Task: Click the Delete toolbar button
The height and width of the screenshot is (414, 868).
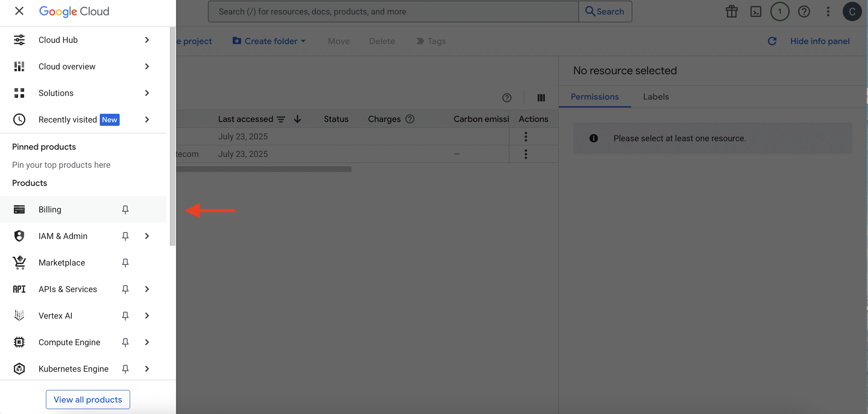Action: pos(382,41)
